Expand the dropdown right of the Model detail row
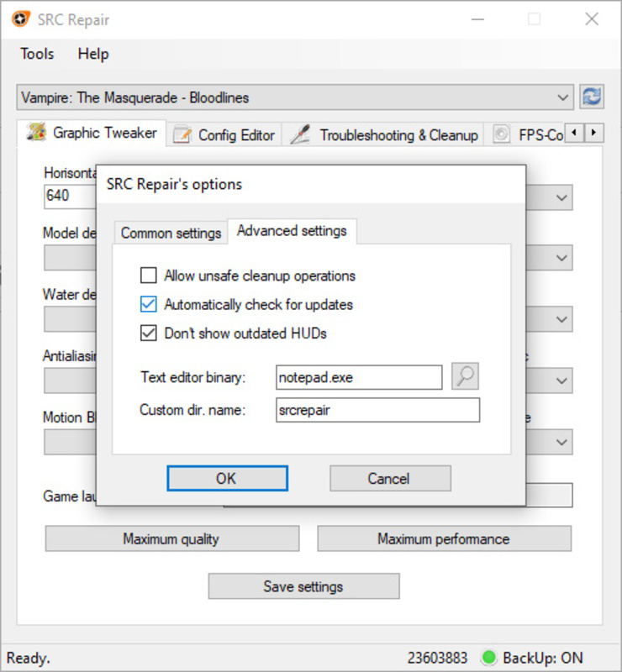Viewport: 622px width, 672px height. click(x=561, y=258)
